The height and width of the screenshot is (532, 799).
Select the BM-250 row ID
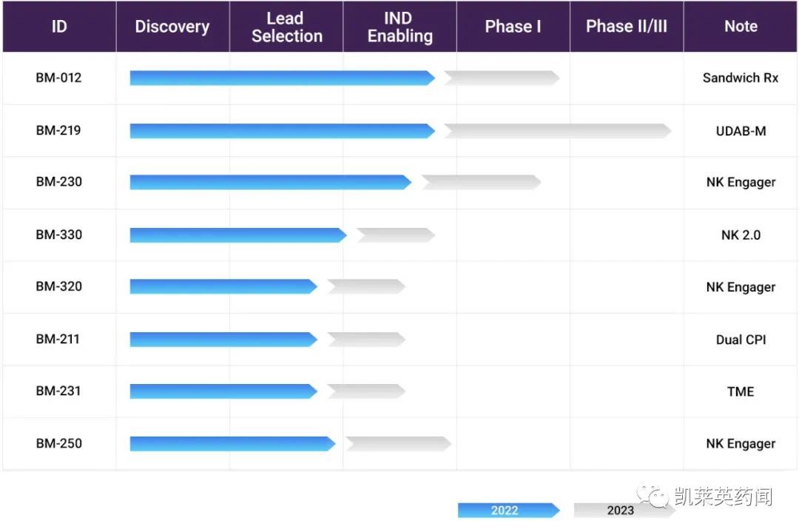[x=58, y=444]
